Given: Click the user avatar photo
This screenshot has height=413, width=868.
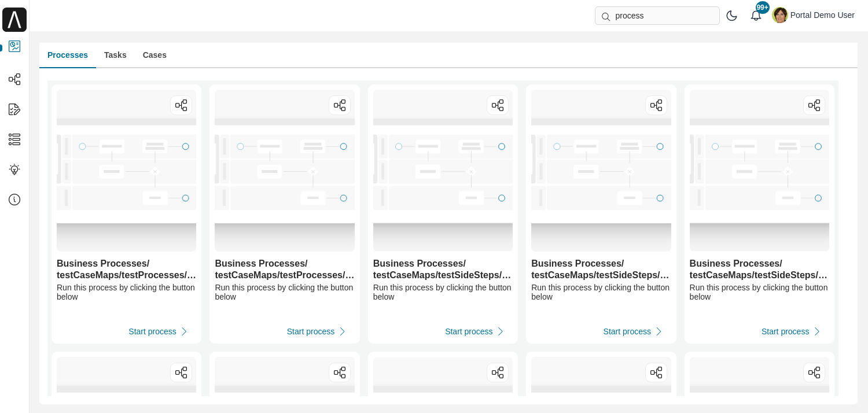Looking at the screenshot, I should (780, 15).
